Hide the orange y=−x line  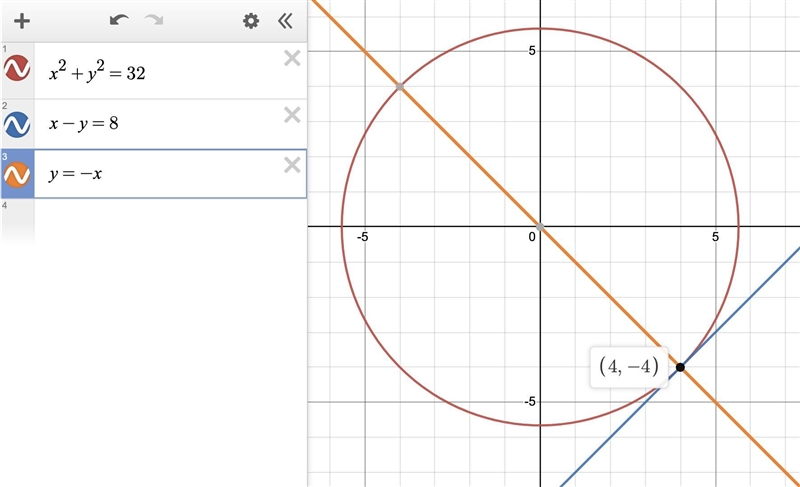[17, 175]
